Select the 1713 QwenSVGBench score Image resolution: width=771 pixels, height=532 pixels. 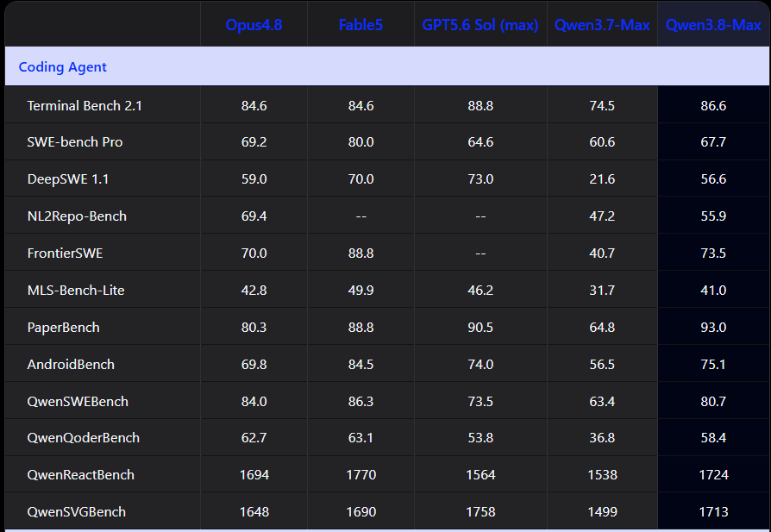713,512
